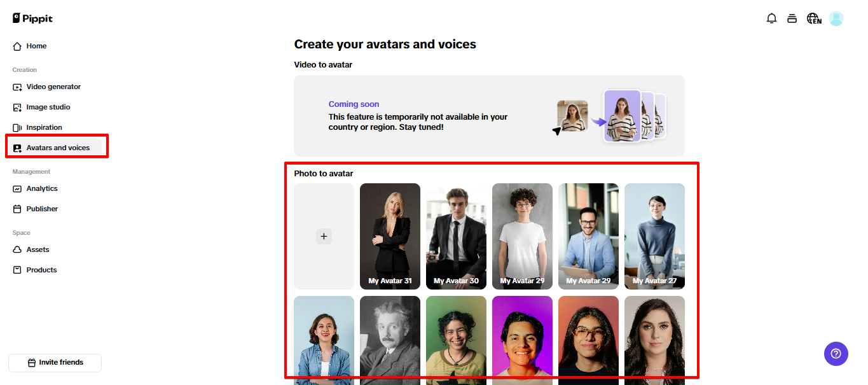Change the interface language from EN

tap(813, 18)
